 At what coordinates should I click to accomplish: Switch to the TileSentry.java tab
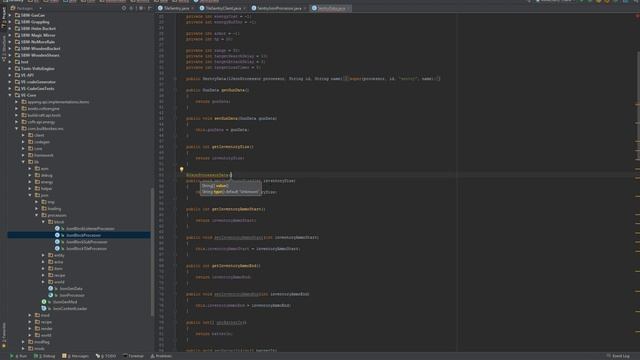(x=176, y=8)
